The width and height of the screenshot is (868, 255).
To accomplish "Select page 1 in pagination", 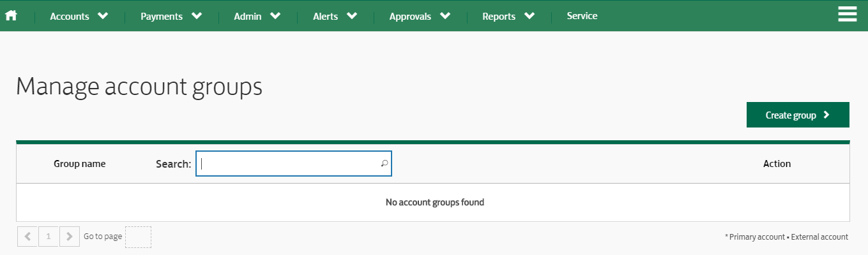I will 49,237.
